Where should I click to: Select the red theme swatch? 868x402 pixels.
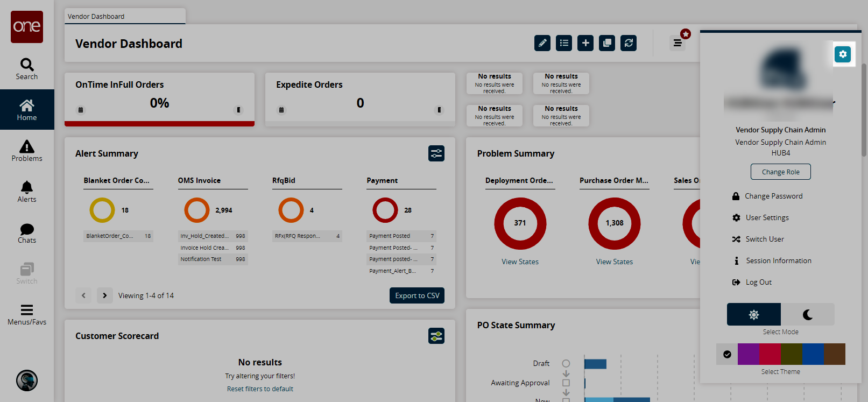[770, 354]
